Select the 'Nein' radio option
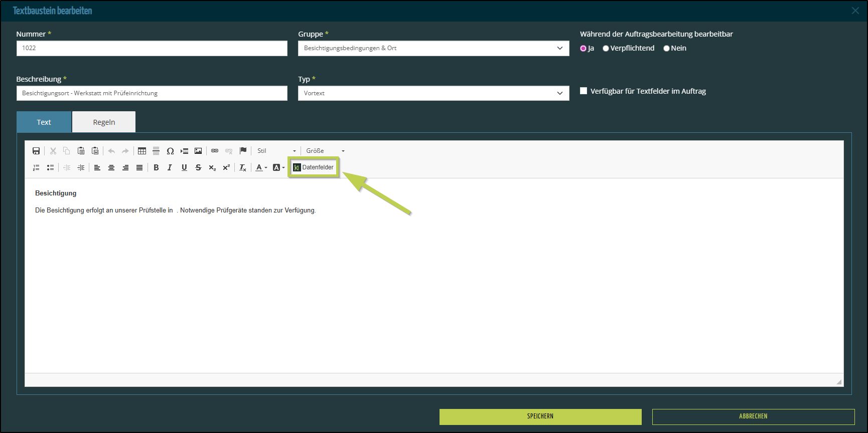The height and width of the screenshot is (433, 868). [666, 49]
